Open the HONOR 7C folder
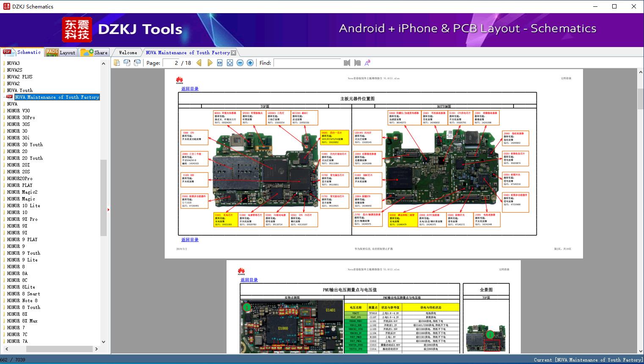Image resolution: width=644 pixels, height=364 pixels. coord(17,334)
